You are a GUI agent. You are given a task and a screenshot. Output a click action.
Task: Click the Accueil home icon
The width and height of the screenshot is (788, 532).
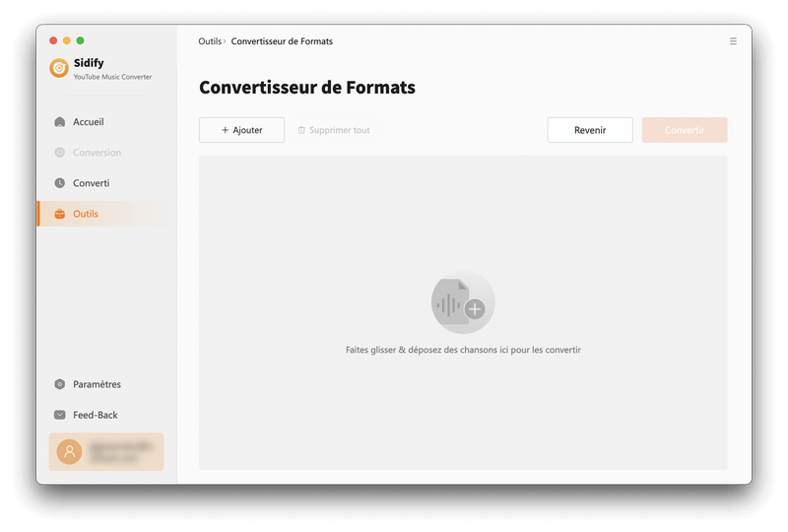pos(60,122)
